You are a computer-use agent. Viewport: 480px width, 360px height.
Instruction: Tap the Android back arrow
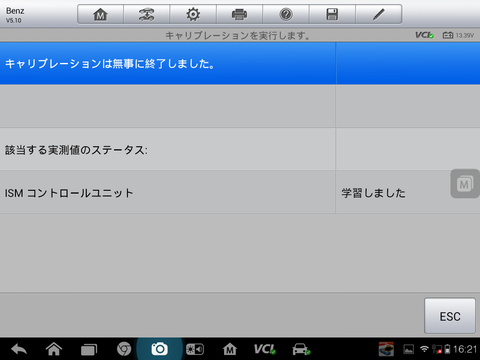[19, 349]
